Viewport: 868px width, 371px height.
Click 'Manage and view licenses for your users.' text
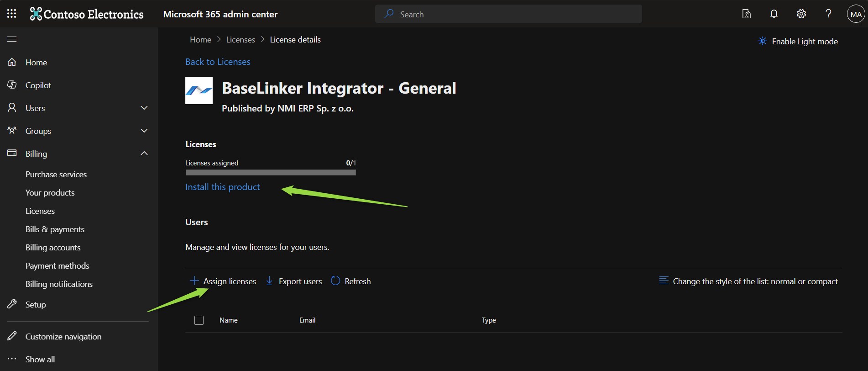[x=257, y=247]
